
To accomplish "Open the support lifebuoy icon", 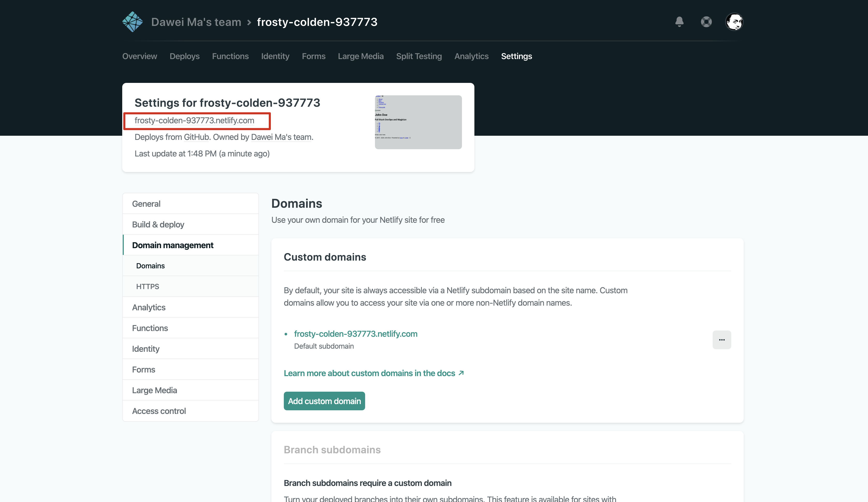I will point(706,22).
